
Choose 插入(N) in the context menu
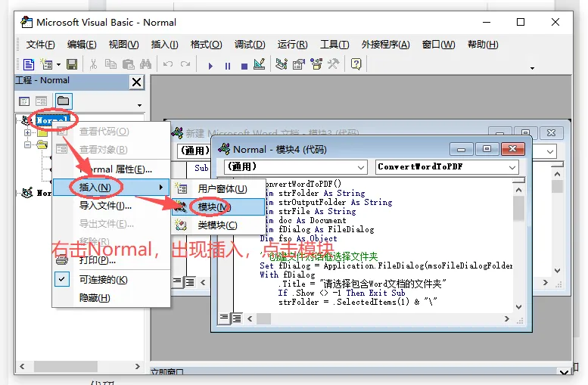111,187
